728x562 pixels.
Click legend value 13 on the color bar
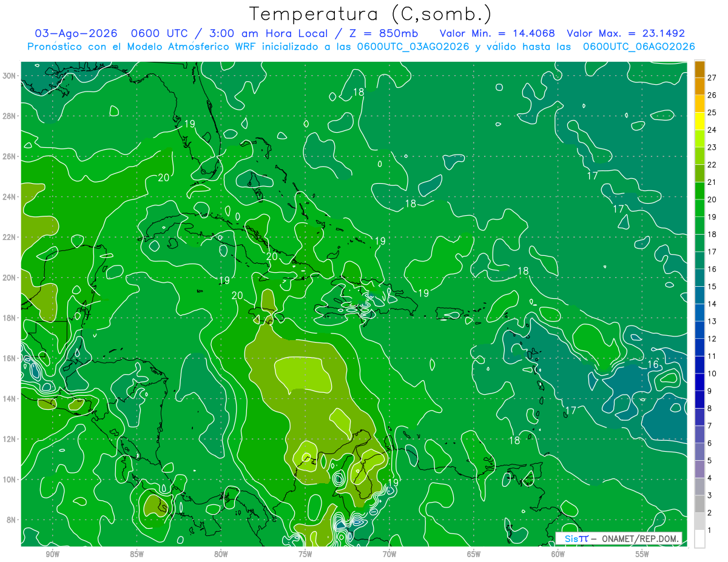point(712,321)
